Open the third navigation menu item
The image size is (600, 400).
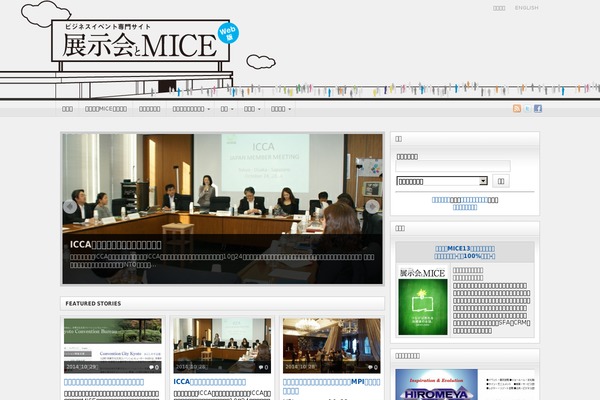pyautogui.click(x=150, y=109)
